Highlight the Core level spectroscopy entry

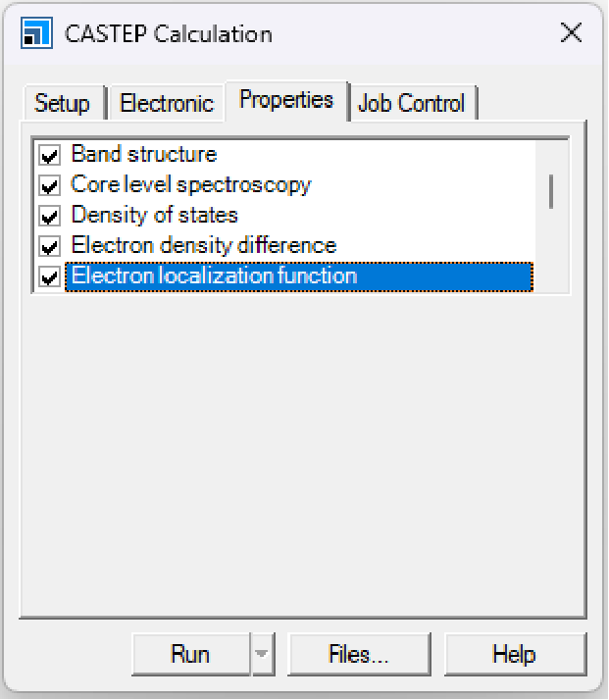(191, 185)
